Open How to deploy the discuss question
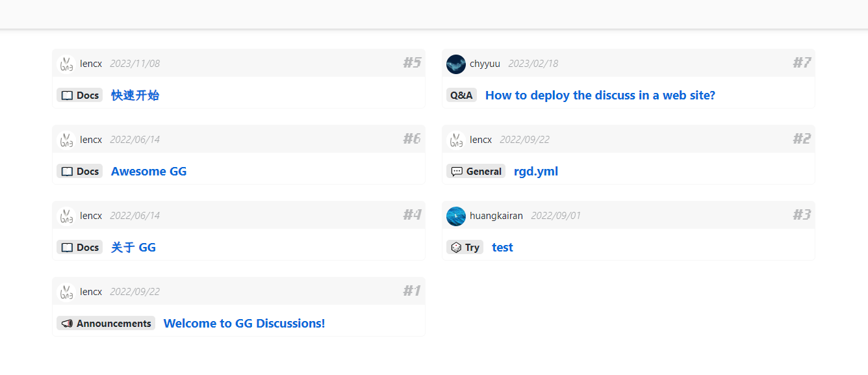868x375 pixels. coord(600,96)
